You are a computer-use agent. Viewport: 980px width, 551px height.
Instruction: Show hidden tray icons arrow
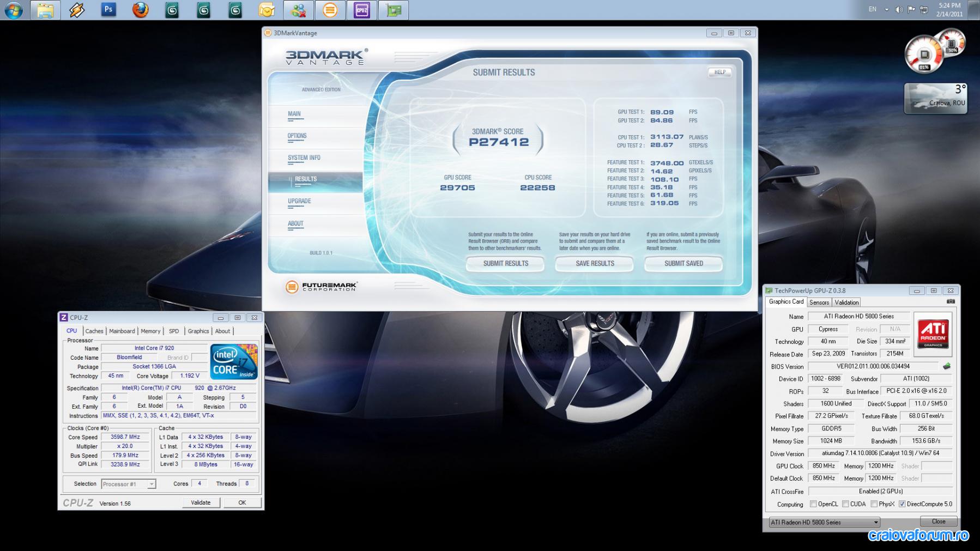[x=887, y=10]
